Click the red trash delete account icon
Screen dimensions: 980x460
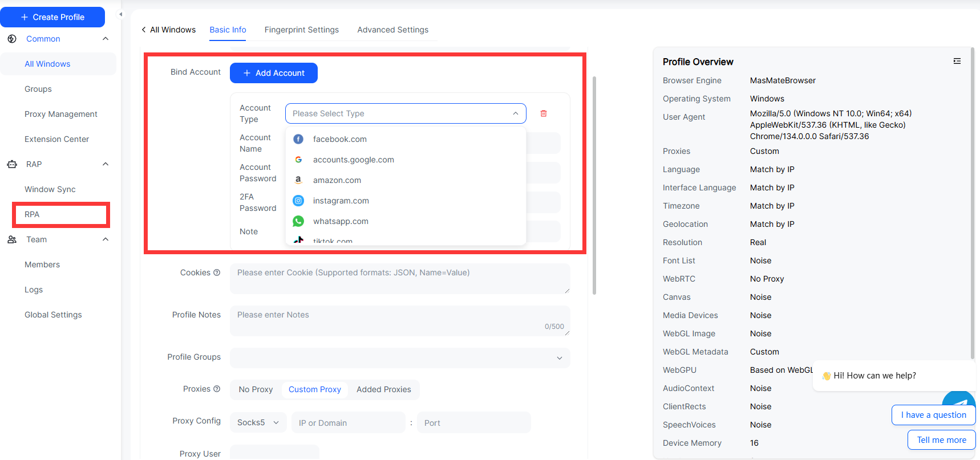[544, 113]
